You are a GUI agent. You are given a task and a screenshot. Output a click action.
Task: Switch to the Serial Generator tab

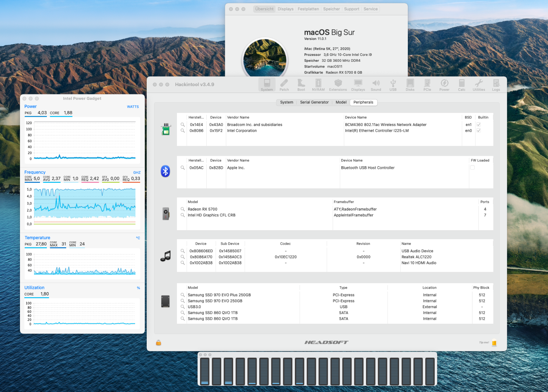point(314,102)
